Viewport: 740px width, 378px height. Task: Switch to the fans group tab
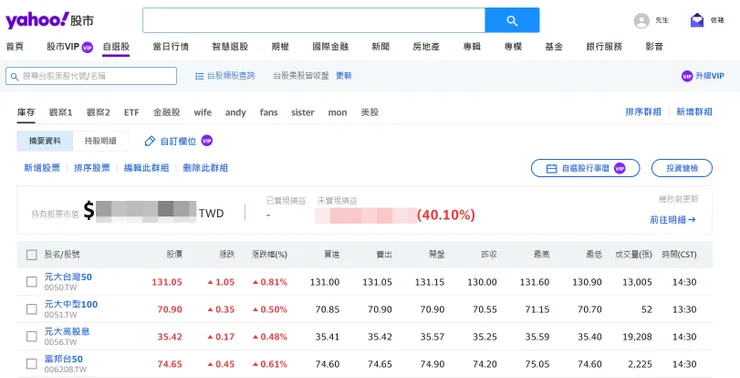pos(269,112)
